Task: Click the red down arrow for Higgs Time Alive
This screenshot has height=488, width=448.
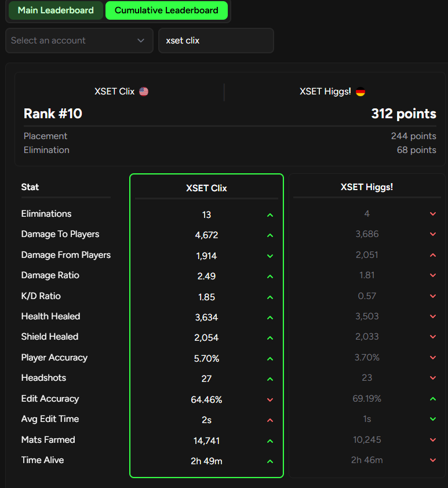Action: (x=433, y=460)
